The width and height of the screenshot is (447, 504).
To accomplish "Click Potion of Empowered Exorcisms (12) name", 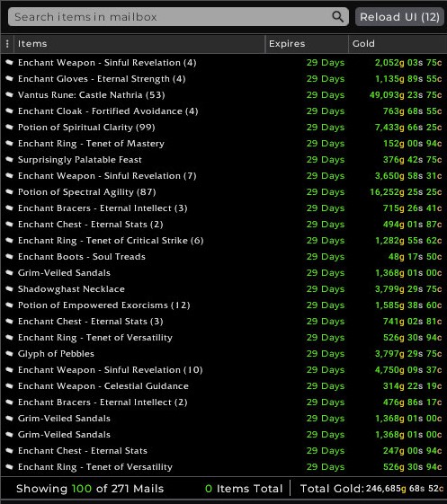I will [x=104, y=305].
